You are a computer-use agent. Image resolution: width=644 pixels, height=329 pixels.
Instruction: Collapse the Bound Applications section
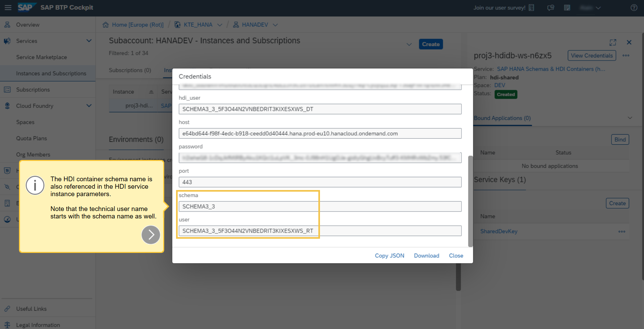click(x=630, y=118)
